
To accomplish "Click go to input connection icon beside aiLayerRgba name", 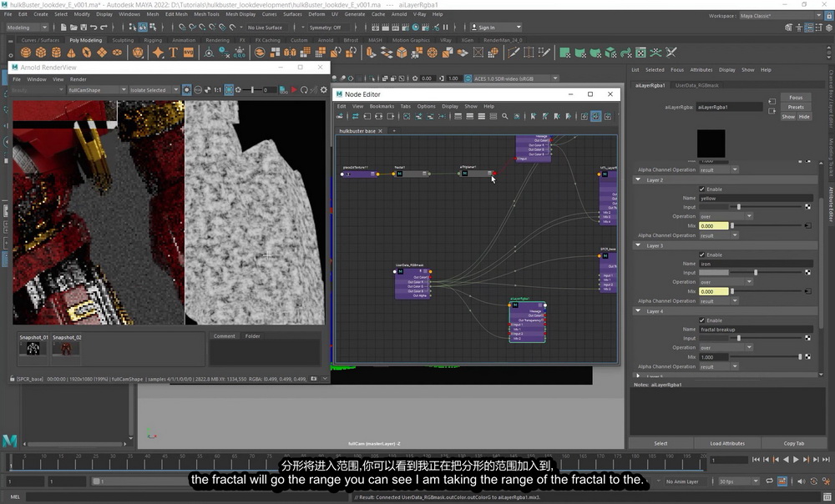I will [x=772, y=102].
